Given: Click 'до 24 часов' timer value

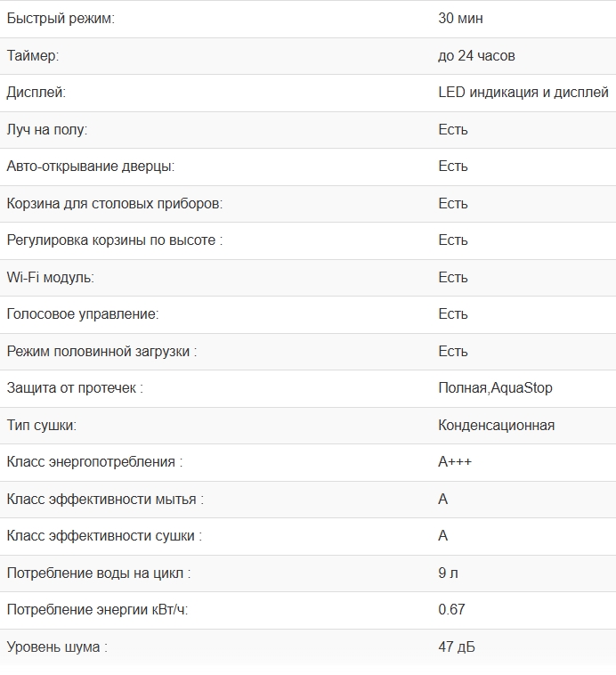Looking at the screenshot, I should [476, 56].
